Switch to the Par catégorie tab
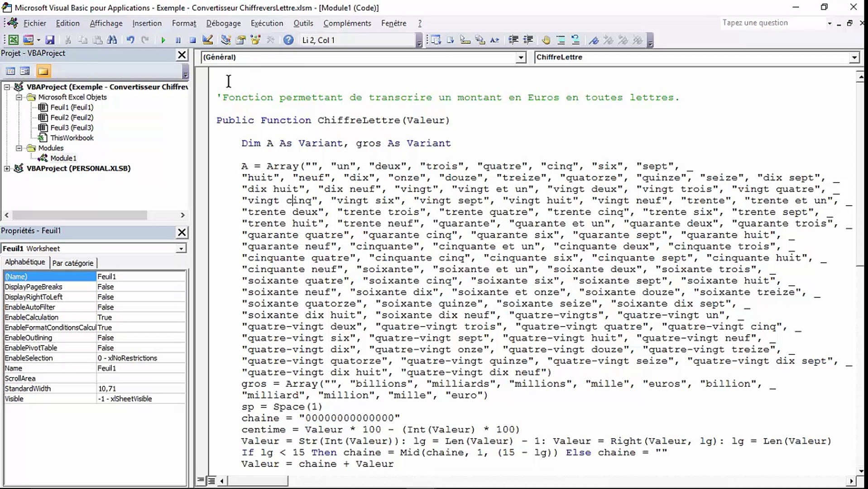 73,263
